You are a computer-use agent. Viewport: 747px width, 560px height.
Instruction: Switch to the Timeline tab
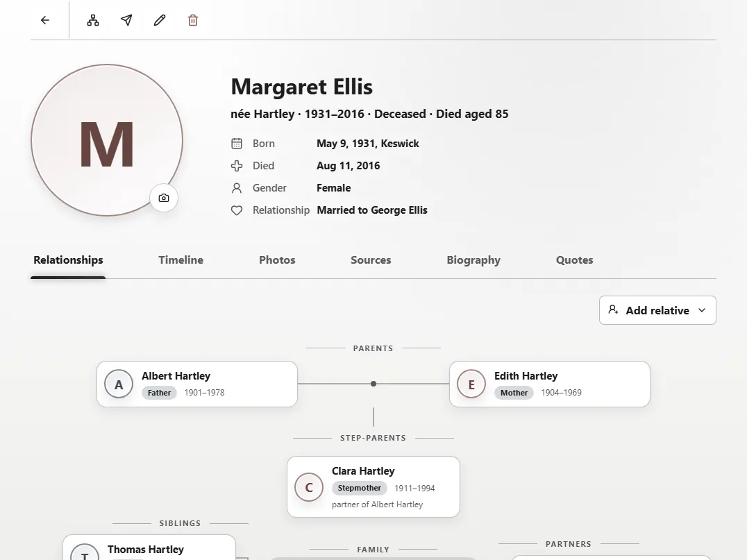181,260
